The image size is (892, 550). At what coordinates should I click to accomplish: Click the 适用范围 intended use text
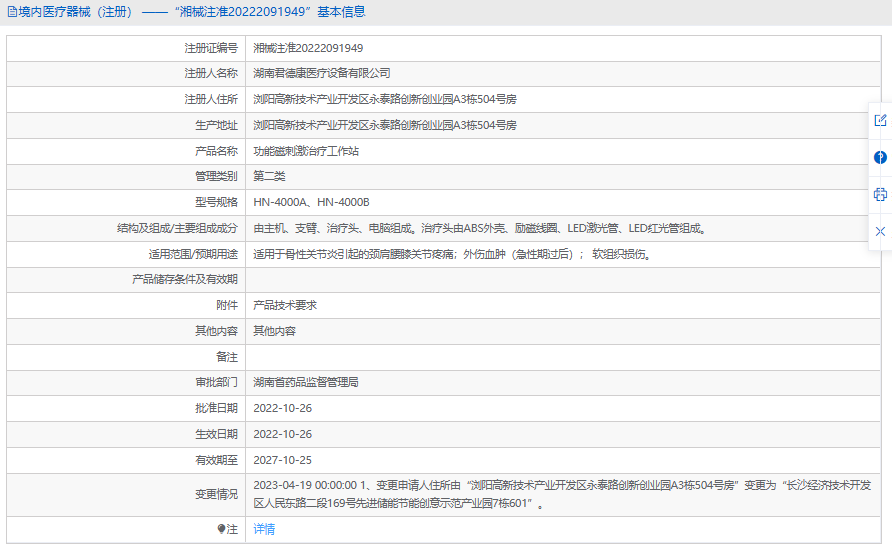(453, 254)
